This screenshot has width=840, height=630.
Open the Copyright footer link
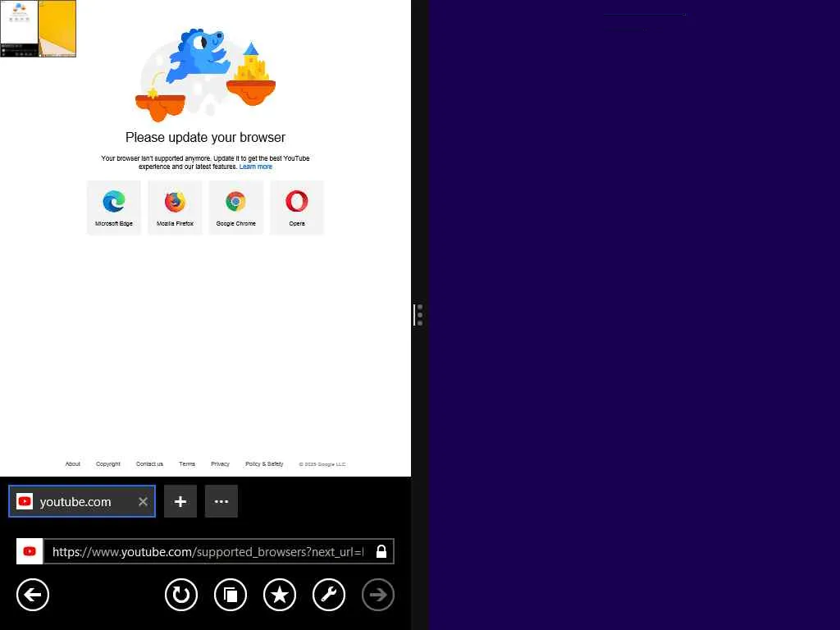point(108,464)
